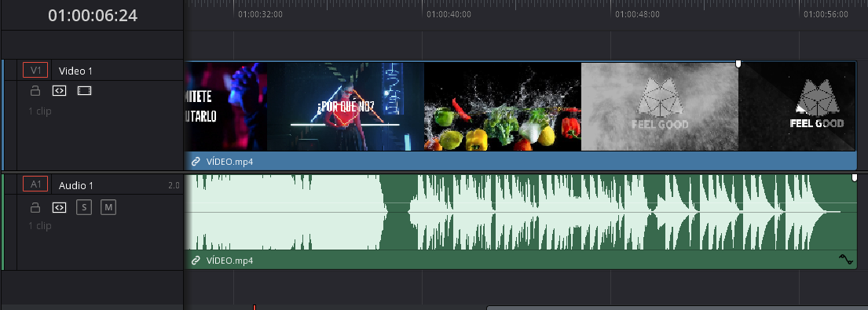Click the dark FEEL GOOD thumbnail at the clip end

[x=797, y=106]
